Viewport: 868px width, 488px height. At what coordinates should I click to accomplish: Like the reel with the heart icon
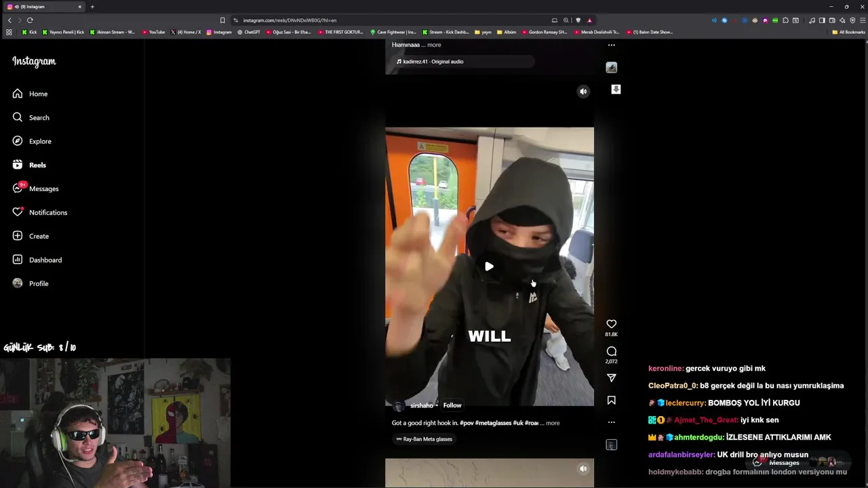tap(611, 324)
